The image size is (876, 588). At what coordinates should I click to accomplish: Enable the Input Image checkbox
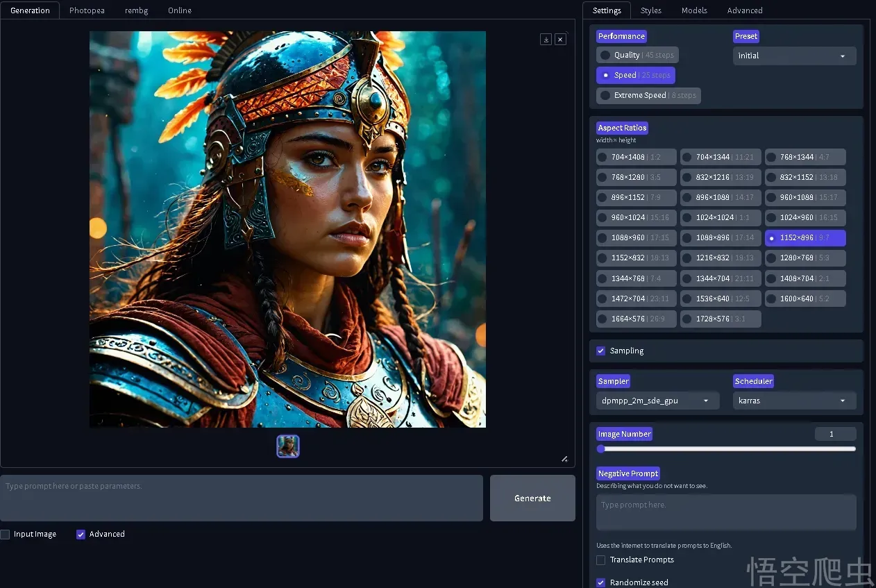[6, 534]
